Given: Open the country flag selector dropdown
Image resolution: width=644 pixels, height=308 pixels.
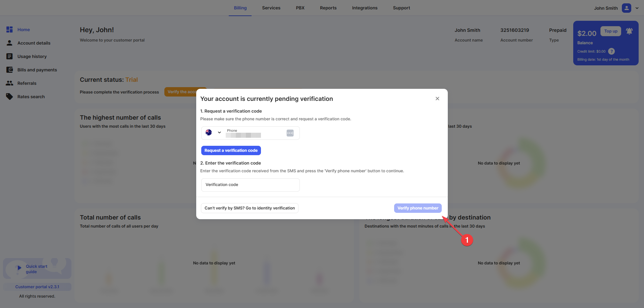Looking at the screenshot, I should click(213, 133).
